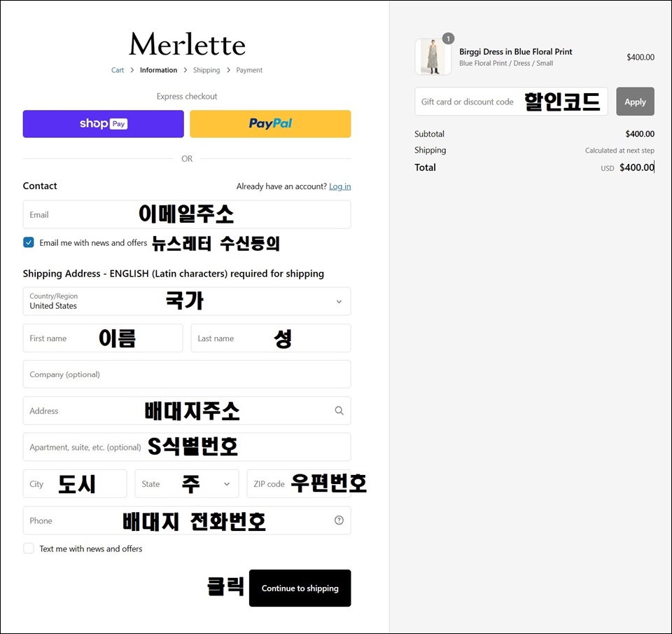
Task: Open the State dropdown
Action: click(x=187, y=484)
